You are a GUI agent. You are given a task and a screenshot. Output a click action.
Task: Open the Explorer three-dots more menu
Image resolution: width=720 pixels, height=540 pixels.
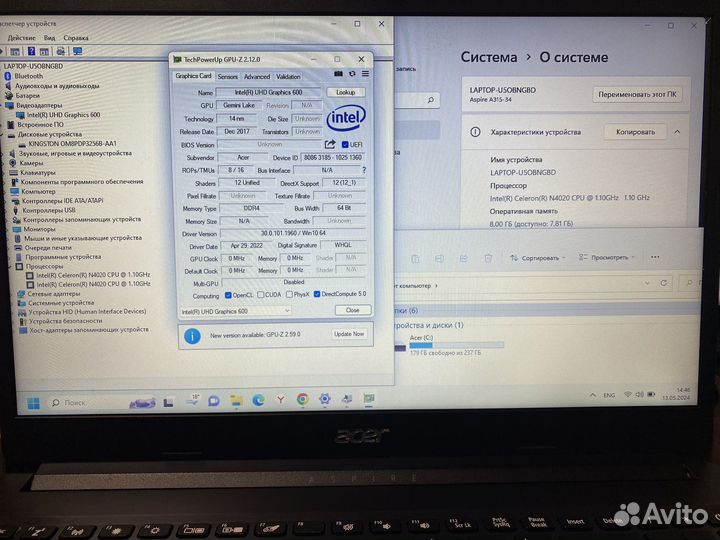pyautogui.click(x=655, y=257)
